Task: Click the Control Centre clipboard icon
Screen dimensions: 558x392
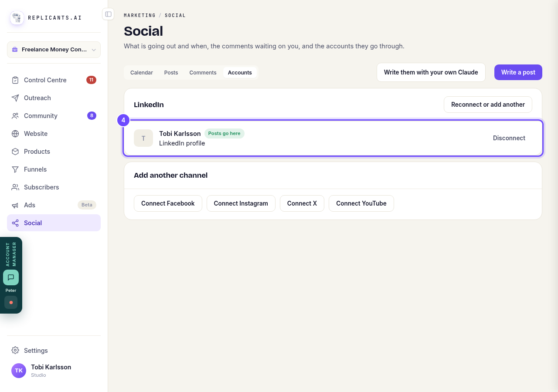Action: tap(15, 80)
